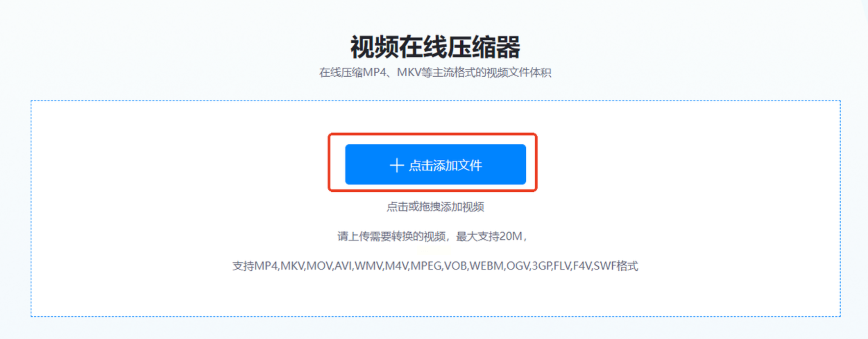Click the bottom blank area of the upload zone

coord(435,295)
